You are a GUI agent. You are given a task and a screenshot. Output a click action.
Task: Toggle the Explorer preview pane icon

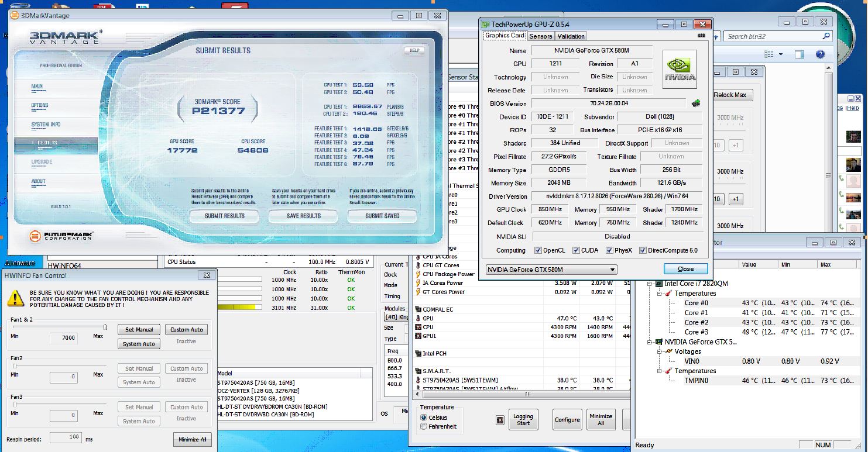point(800,54)
